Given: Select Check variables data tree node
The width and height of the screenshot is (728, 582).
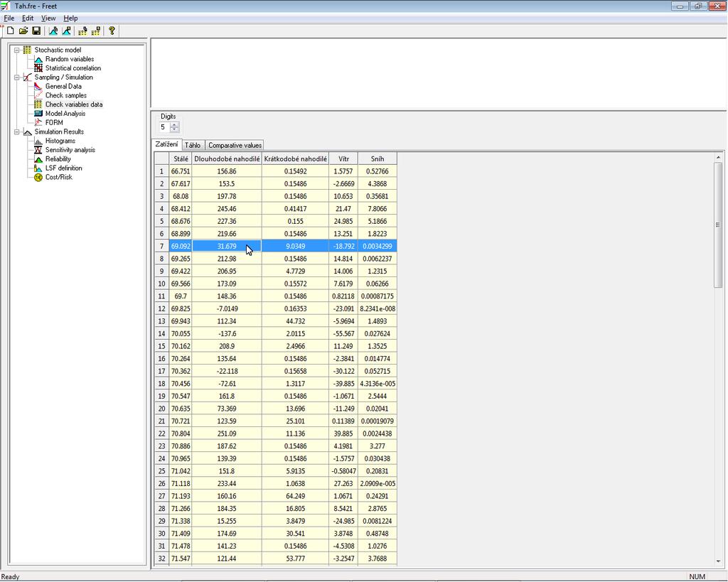Looking at the screenshot, I should tap(74, 104).
